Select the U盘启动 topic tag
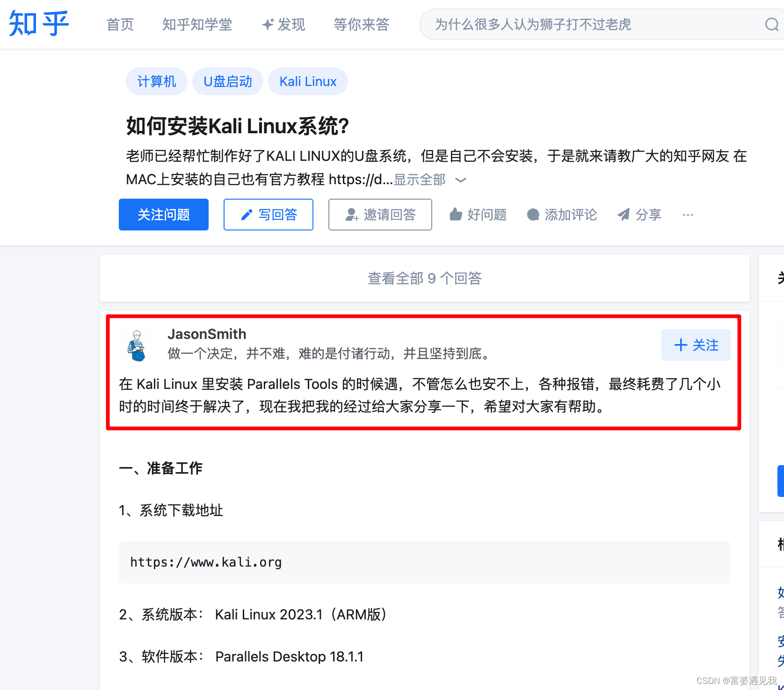The image size is (784, 690). pyautogui.click(x=228, y=81)
